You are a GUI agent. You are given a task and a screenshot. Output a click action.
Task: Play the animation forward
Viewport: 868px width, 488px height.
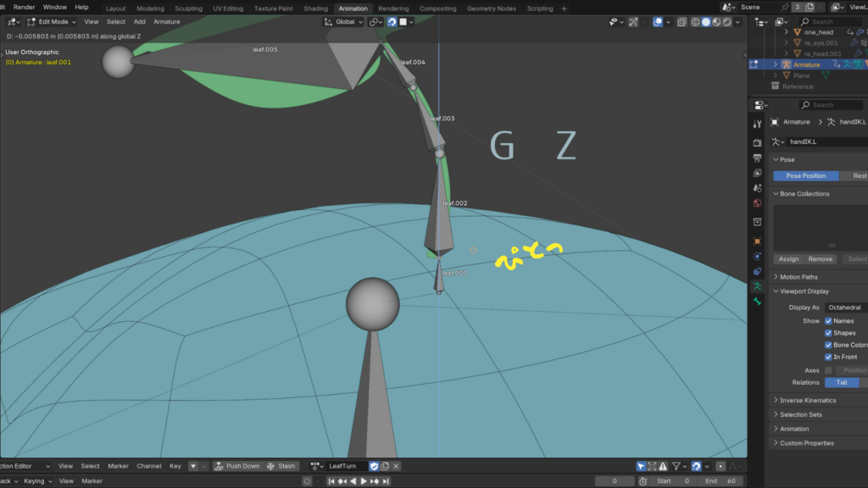pos(364,481)
